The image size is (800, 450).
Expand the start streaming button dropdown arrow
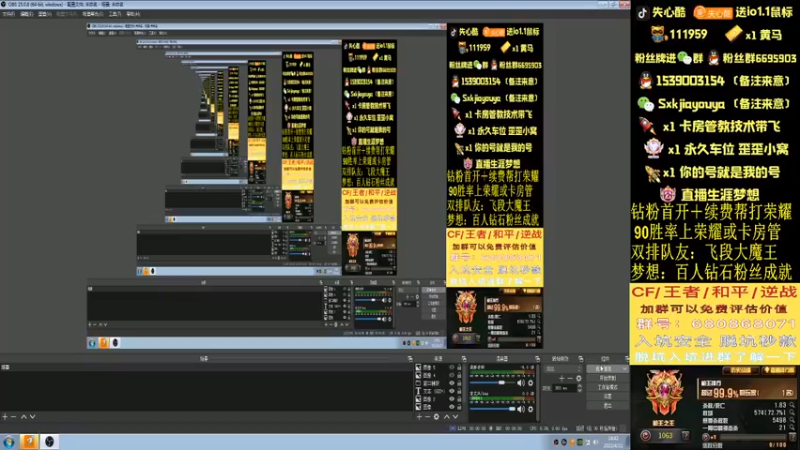(x=624, y=368)
